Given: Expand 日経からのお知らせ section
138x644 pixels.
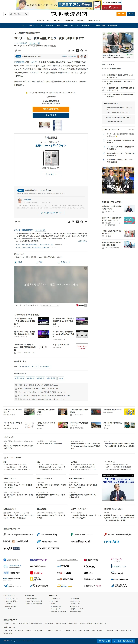Looking at the screenshot, I should tap(112, 103).
